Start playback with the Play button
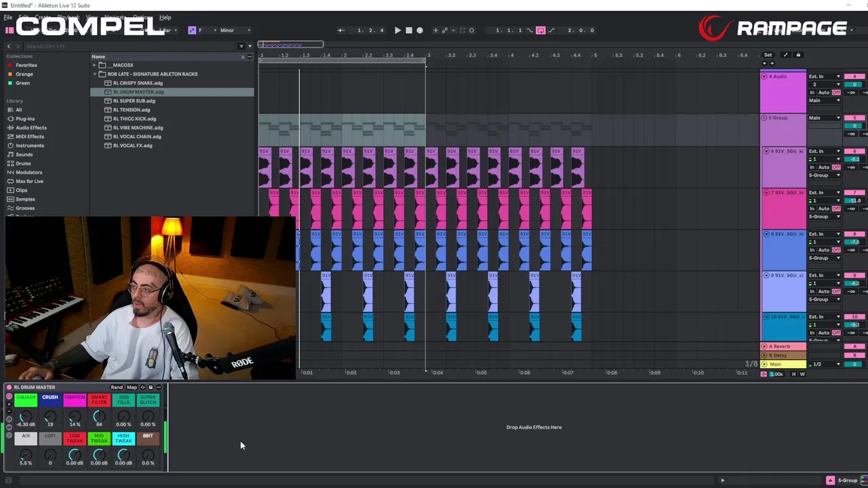868x488 pixels. (x=397, y=30)
